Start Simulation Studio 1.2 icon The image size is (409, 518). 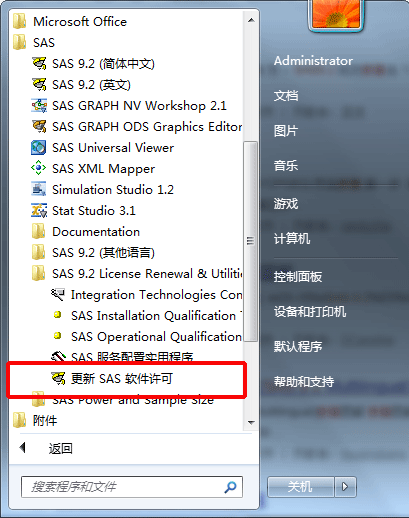coord(39,189)
